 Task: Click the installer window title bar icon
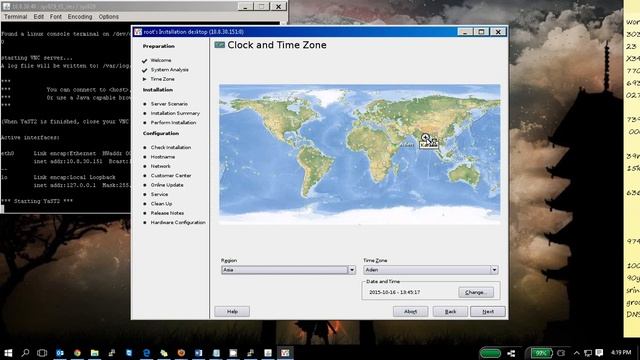(x=138, y=32)
